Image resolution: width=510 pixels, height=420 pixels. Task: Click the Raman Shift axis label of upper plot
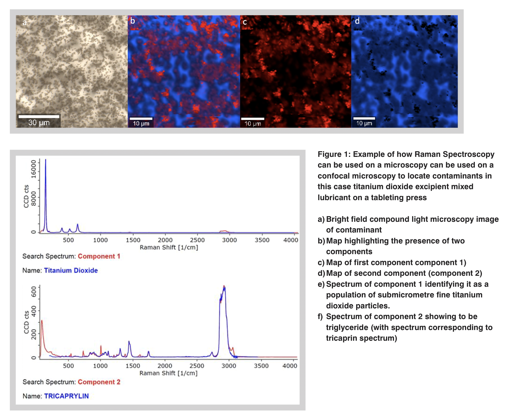(169, 247)
